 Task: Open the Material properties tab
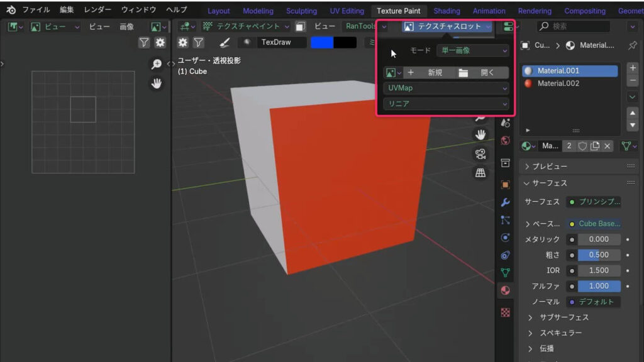pyautogui.click(x=506, y=290)
